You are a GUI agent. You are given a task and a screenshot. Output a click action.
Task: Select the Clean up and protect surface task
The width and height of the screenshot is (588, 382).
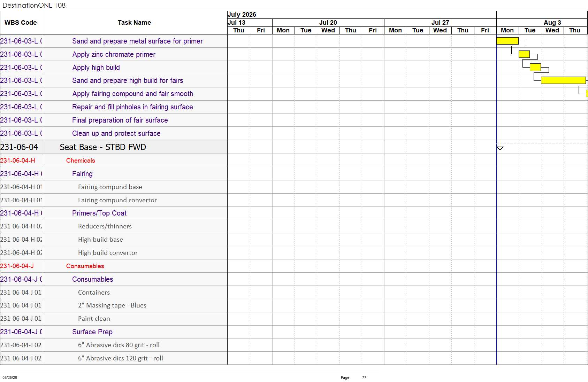click(x=116, y=133)
